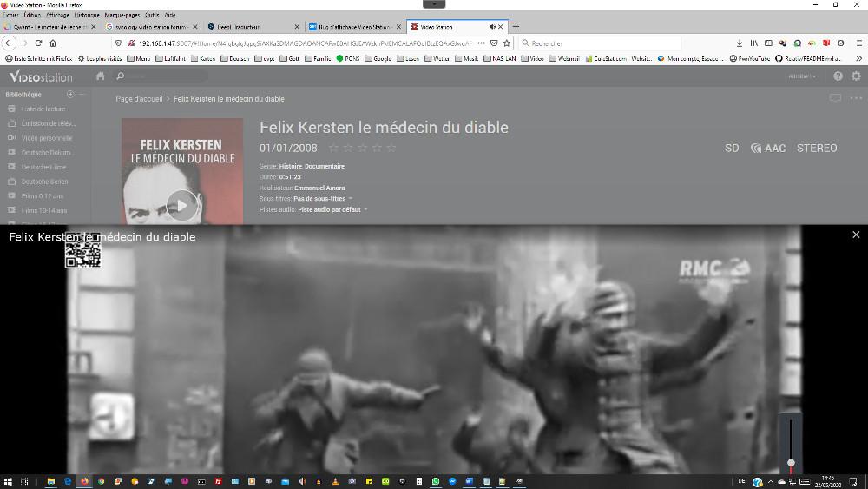This screenshot has height=489, width=868.
Task: Open Vidéo personnelle library
Action: [x=47, y=138]
